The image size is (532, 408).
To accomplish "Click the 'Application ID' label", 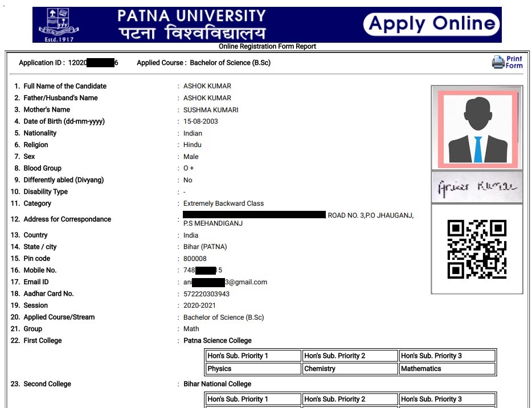I will [42, 63].
